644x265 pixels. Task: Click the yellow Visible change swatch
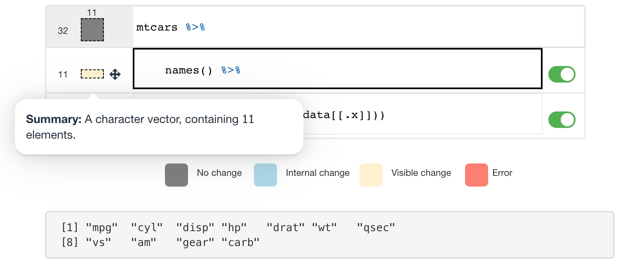pyautogui.click(x=371, y=175)
